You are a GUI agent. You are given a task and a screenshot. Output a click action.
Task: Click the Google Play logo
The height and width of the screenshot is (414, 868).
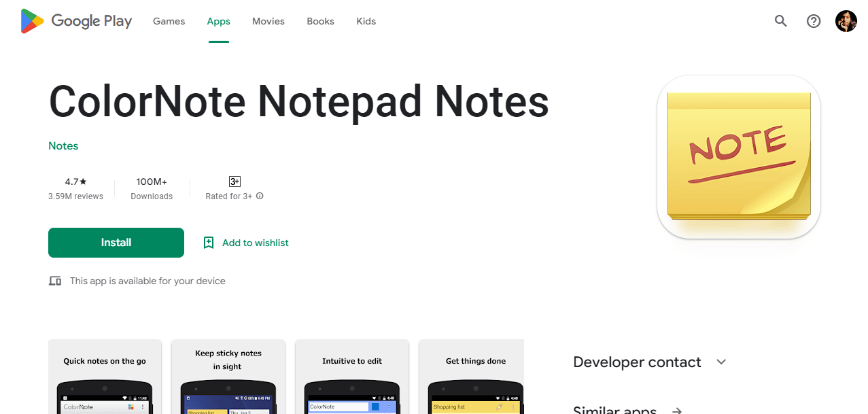(76, 21)
